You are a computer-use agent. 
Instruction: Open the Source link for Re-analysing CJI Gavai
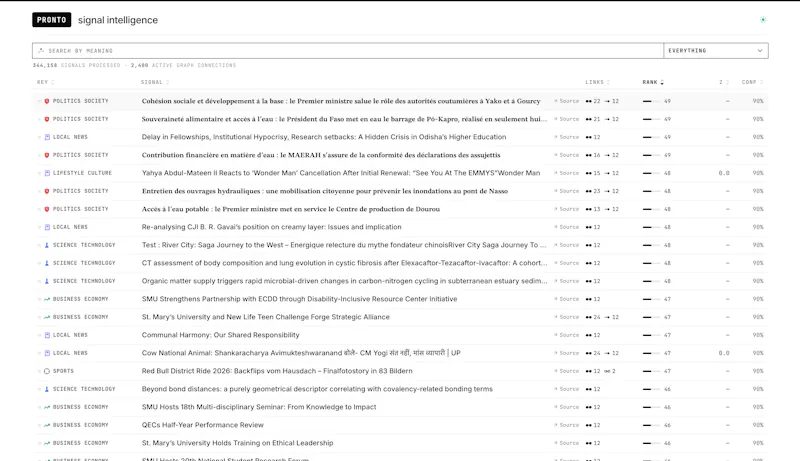point(567,227)
